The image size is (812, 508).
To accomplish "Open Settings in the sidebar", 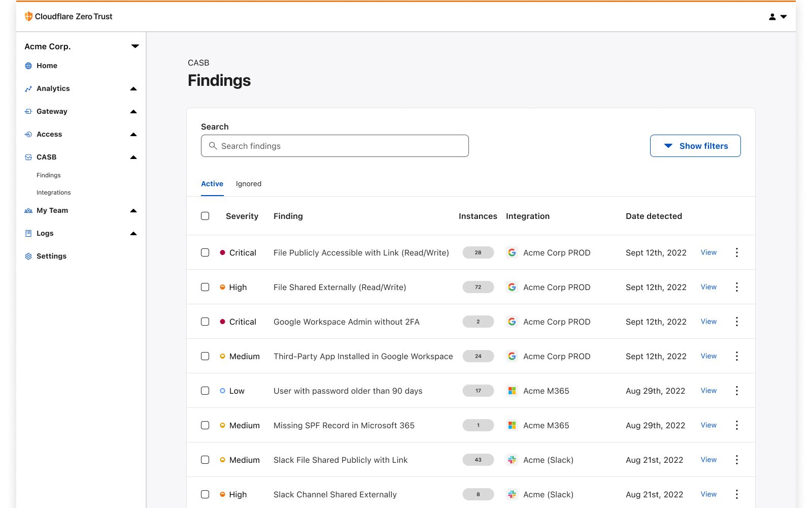I will tap(51, 256).
